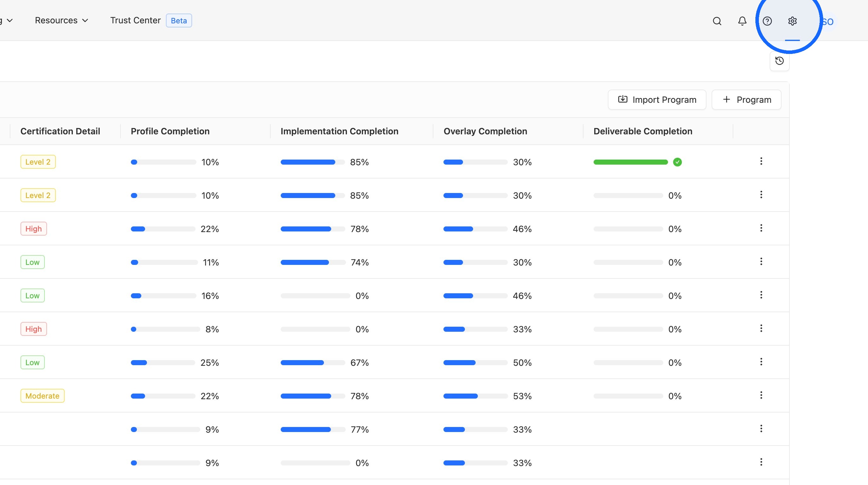Click the Import Program button
The width and height of the screenshot is (868, 485).
click(x=657, y=100)
